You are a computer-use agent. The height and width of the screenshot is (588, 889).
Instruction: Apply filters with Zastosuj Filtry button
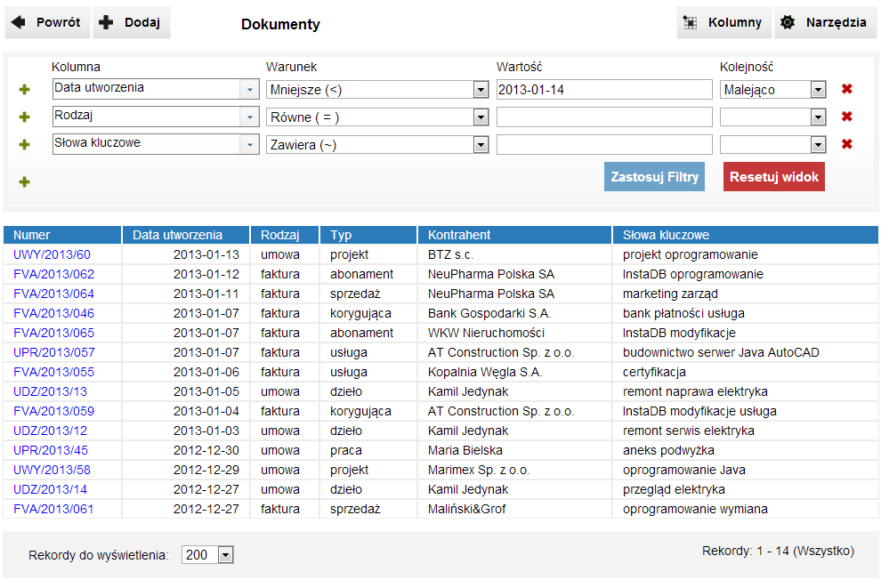pos(654,176)
